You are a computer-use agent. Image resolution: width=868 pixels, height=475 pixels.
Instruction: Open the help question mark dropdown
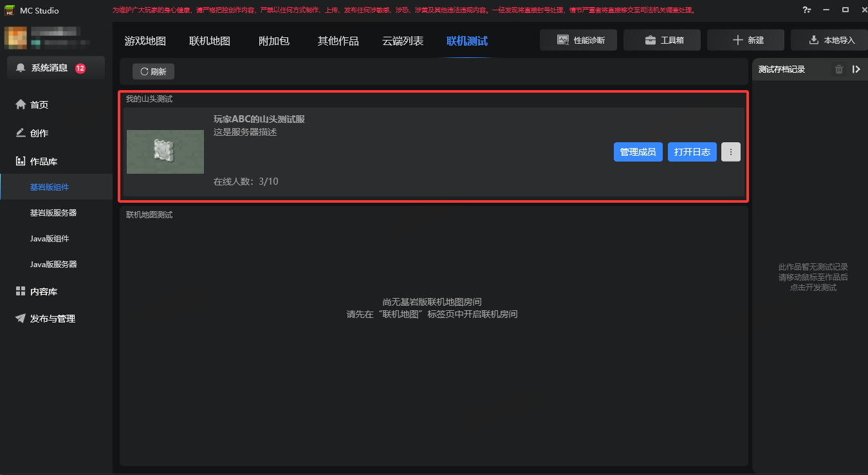(x=806, y=10)
